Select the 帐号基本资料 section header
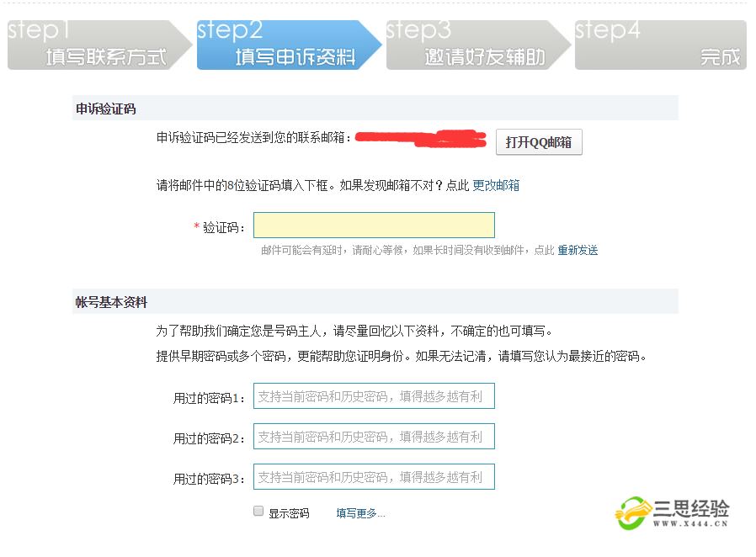 pyautogui.click(x=112, y=302)
